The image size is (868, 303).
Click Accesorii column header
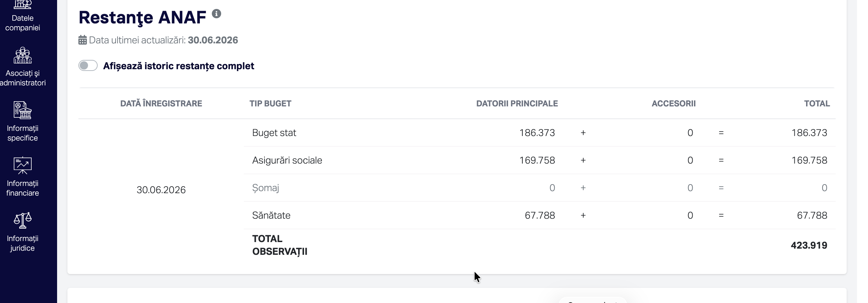673,104
